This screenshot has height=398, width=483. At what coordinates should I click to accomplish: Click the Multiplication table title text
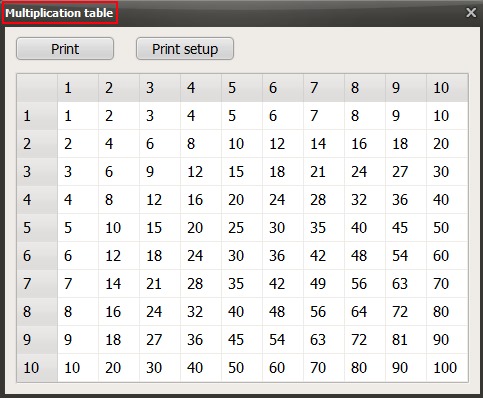point(59,13)
